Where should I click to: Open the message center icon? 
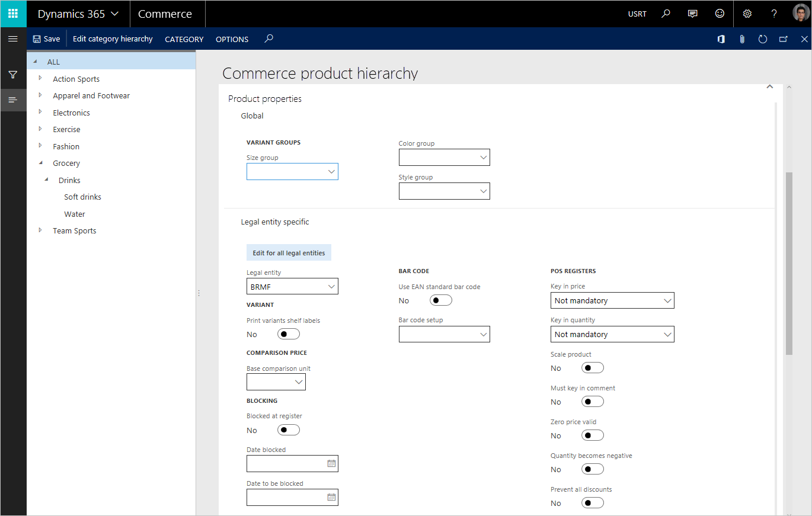click(x=692, y=13)
